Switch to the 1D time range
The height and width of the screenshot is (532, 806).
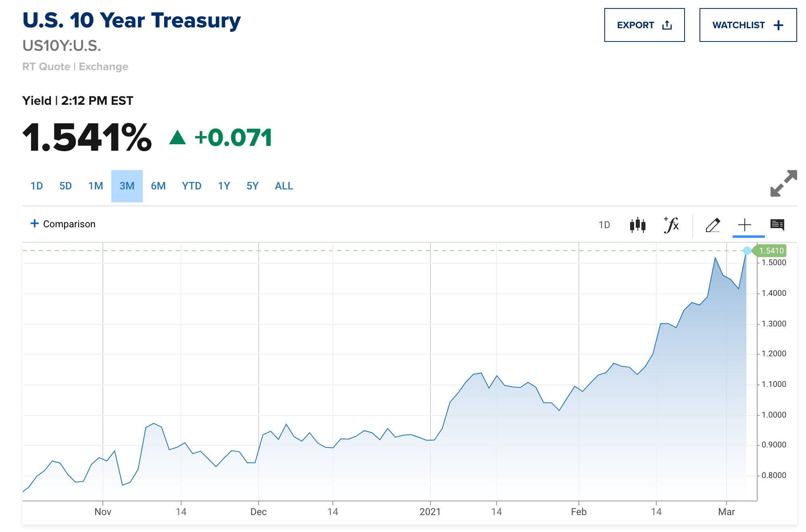coord(37,186)
